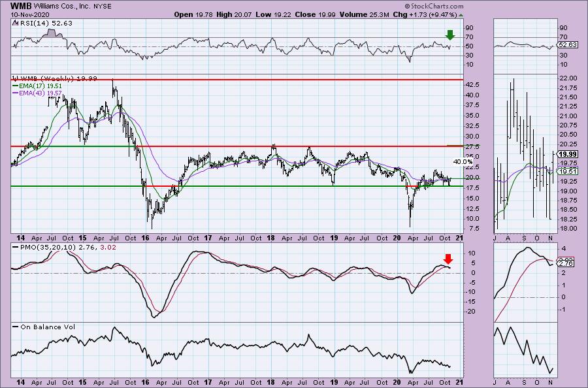
Task: Click the 2.76 PMO value tag at right
Action: click(566, 263)
